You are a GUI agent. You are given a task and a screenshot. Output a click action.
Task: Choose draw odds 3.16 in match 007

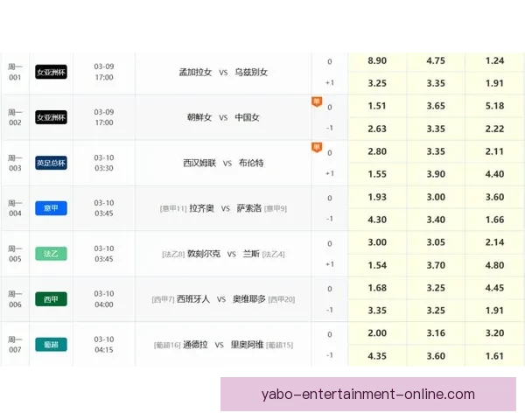pos(436,333)
